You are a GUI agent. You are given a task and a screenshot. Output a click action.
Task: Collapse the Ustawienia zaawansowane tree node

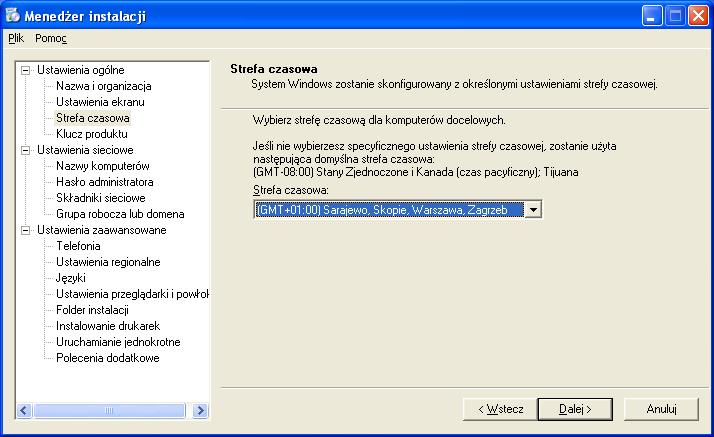[x=26, y=230]
